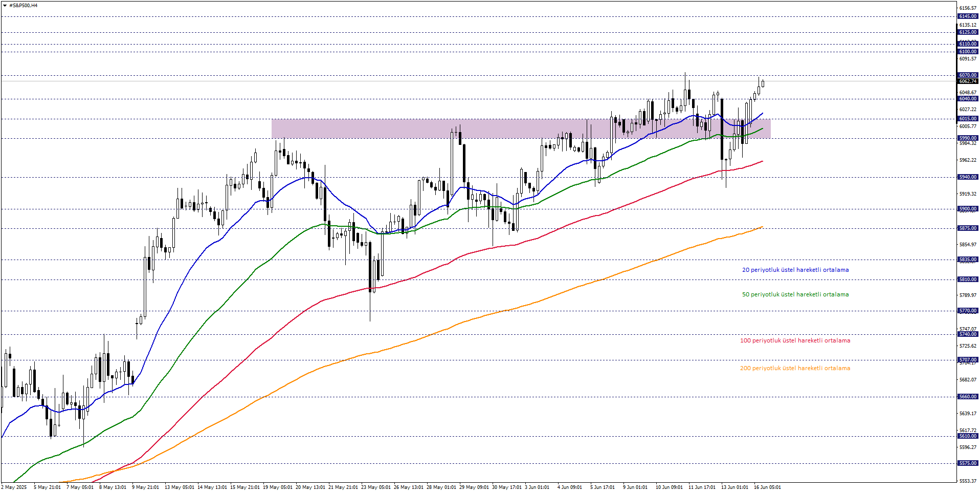The height and width of the screenshot is (493, 980).
Task: Click the 200 periyotluk üstel hareketli ortalama label
Action: 795,368
